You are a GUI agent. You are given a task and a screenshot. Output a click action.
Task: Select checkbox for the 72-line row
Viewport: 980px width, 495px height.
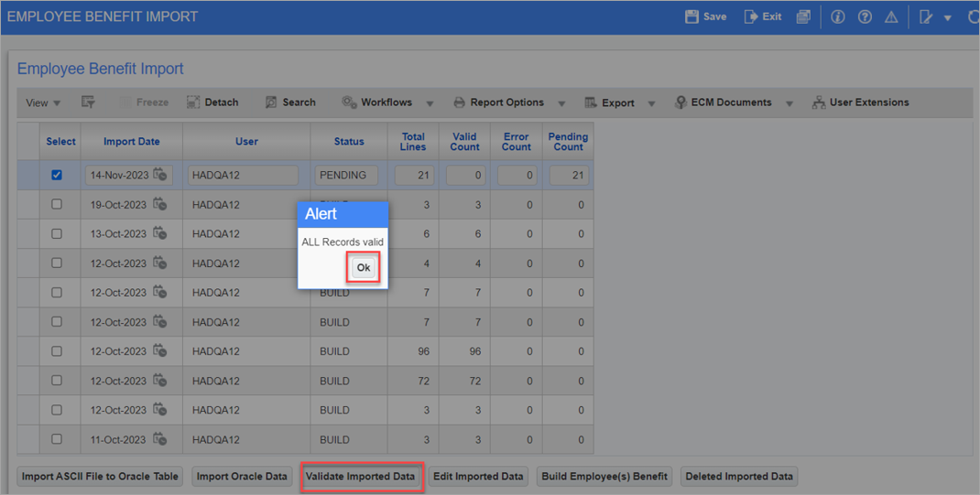tap(56, 380)
